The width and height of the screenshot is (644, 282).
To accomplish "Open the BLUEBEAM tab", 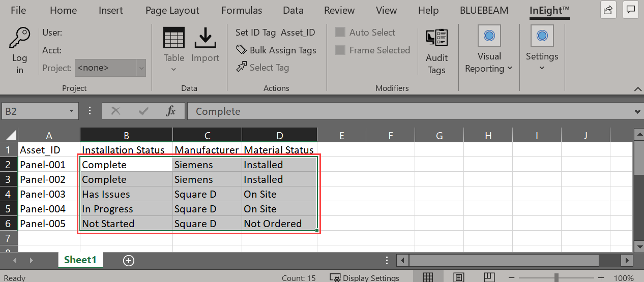I will coord(483,10).
